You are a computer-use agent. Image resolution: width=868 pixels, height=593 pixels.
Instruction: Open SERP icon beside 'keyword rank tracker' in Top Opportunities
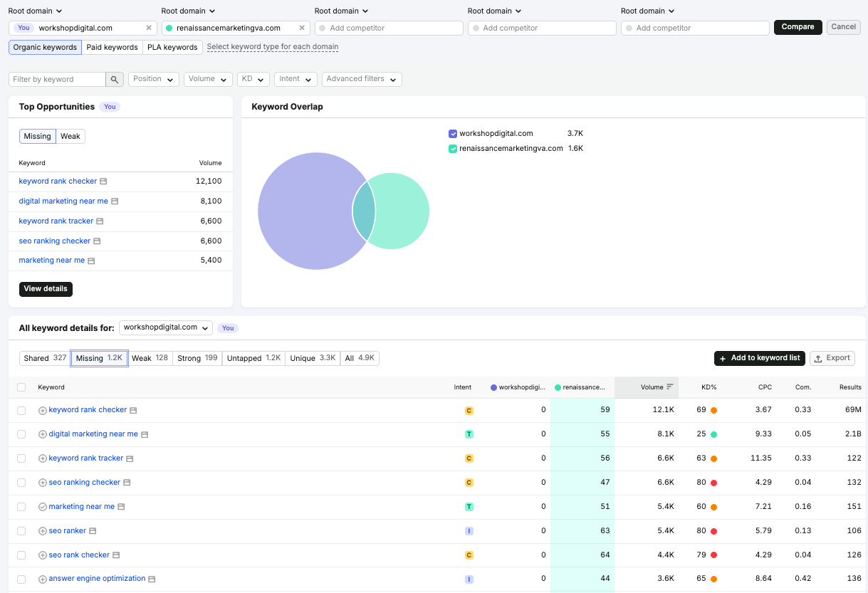(x=100, y=221)
